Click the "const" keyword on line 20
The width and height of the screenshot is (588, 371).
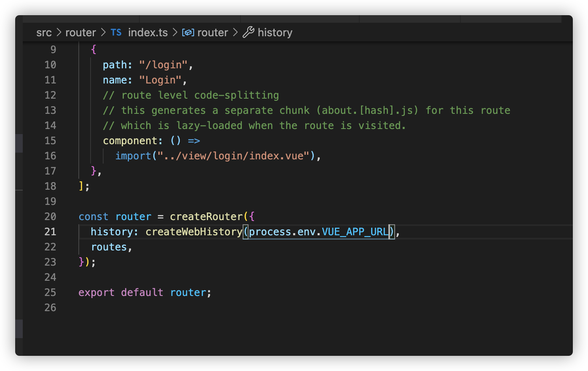(94, 217)
